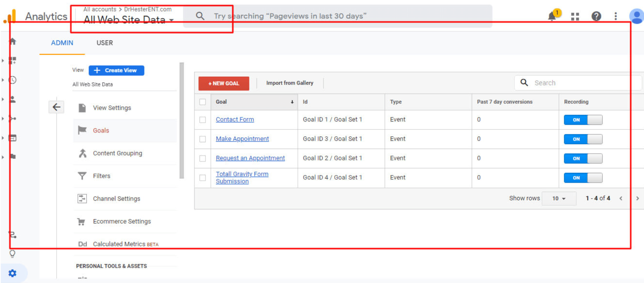Open the Realtime clock icon in sidebar
644x283 pixels.
[x=12, y=80]
